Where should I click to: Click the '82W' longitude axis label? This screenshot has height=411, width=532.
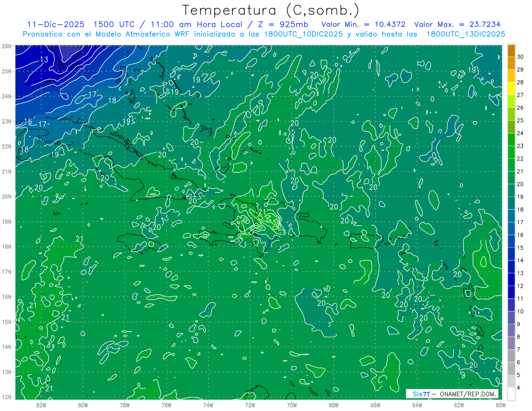point(41,405)
